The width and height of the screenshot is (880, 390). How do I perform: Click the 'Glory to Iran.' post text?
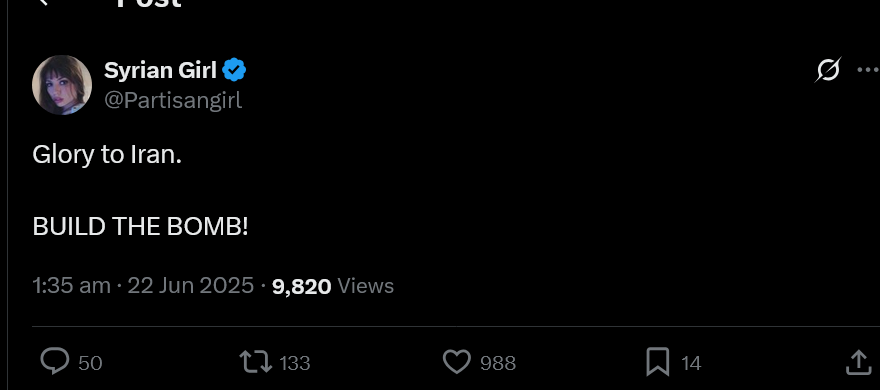click(x=107, y=155)
